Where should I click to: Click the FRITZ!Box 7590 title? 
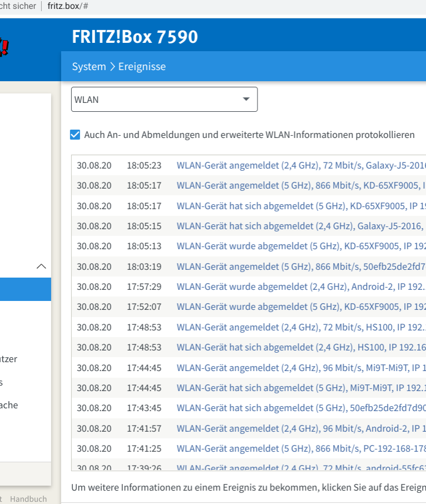[x=135, y=37]
